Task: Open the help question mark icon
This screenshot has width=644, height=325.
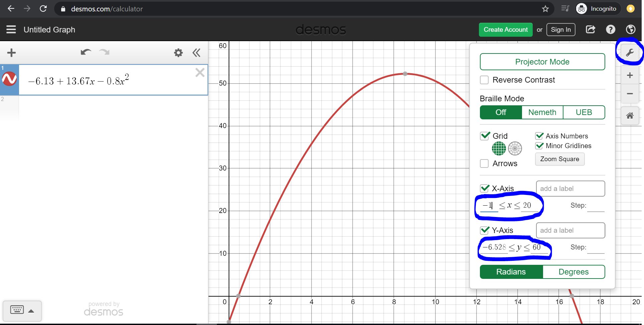Action: 611,29
